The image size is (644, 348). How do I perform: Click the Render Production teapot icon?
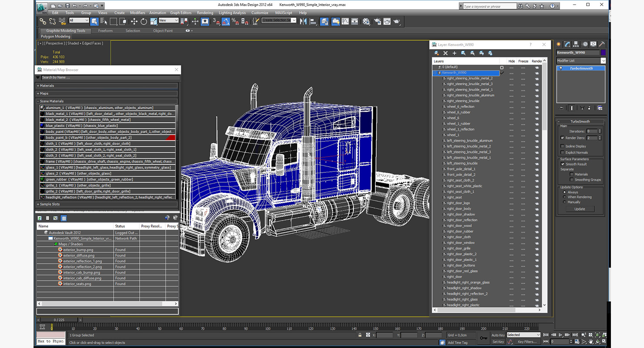tap(396, 21)
